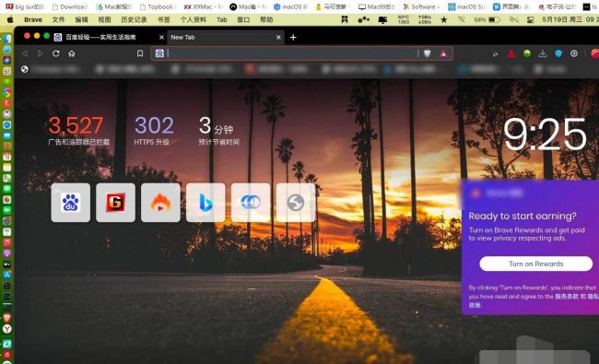
Task: Close the New Tab tab
Action: tap(278, 37)
